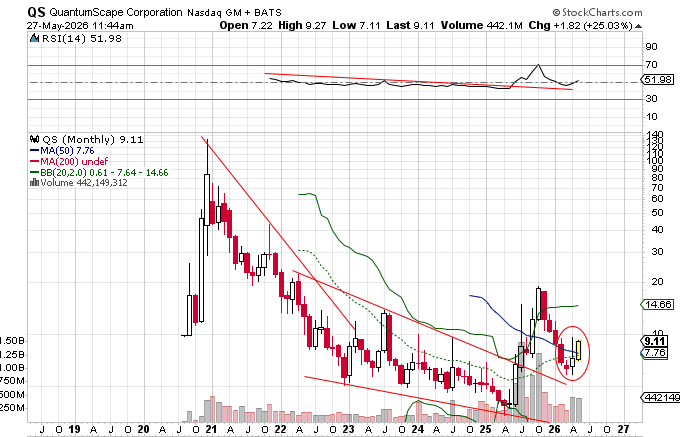Click the green up-arrow after the Chg value

click(x=638, y=26)
